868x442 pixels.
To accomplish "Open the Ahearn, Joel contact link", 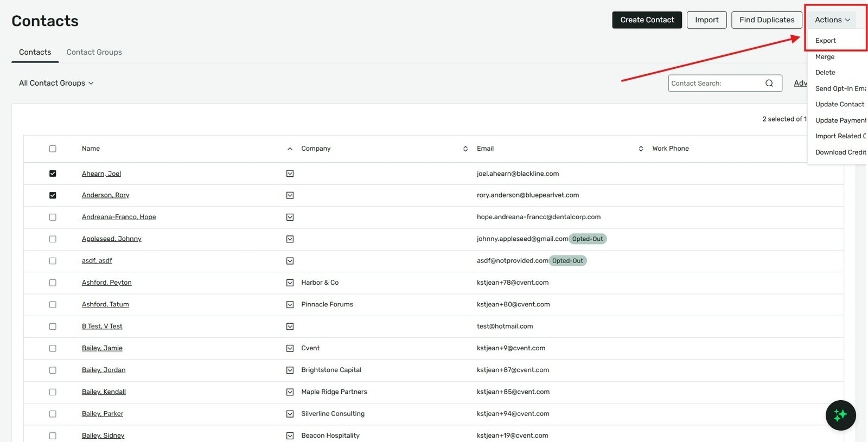I will (x=101, y=174).
